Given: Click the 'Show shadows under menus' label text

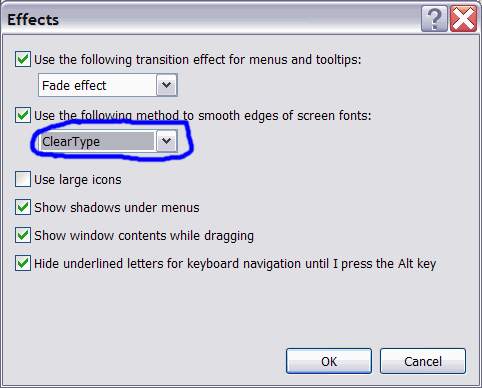Looking at the screenshot, I should coord(117,207).
